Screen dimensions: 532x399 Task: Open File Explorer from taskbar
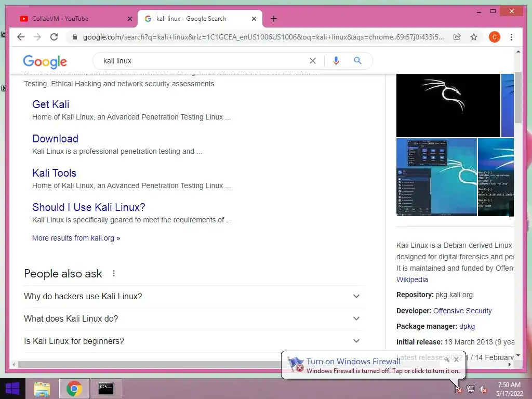[42, 389]
